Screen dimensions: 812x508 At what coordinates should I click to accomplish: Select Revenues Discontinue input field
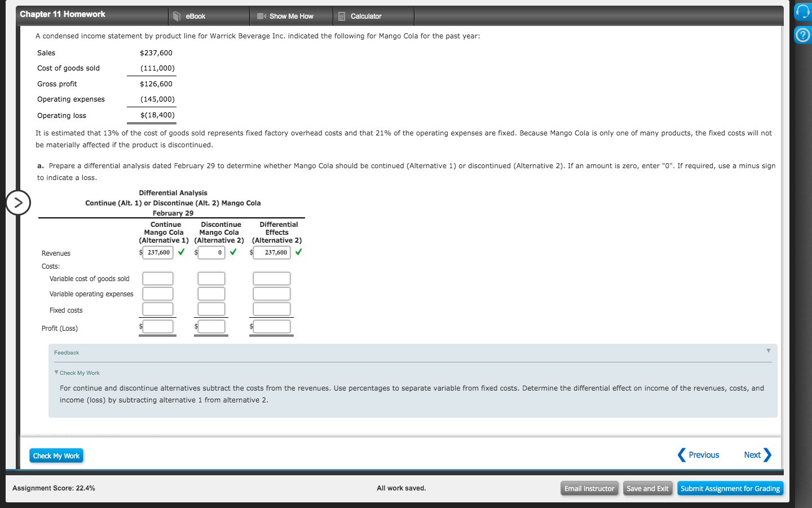[x=211, y=252]
